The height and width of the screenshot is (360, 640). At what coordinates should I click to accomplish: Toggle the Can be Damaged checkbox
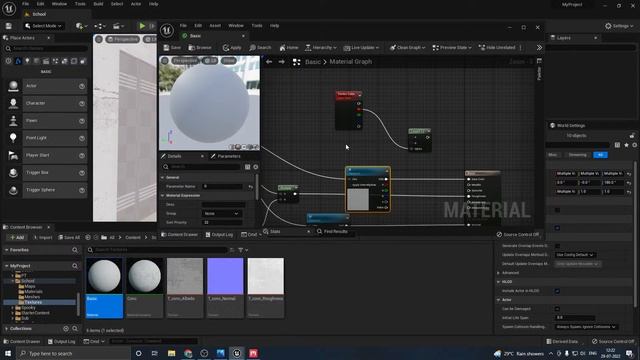557,309
